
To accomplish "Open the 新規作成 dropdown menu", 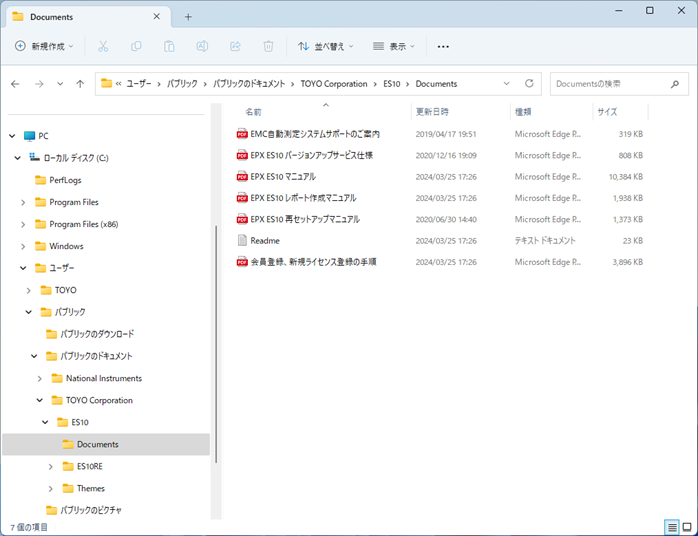I will (45, 46).
